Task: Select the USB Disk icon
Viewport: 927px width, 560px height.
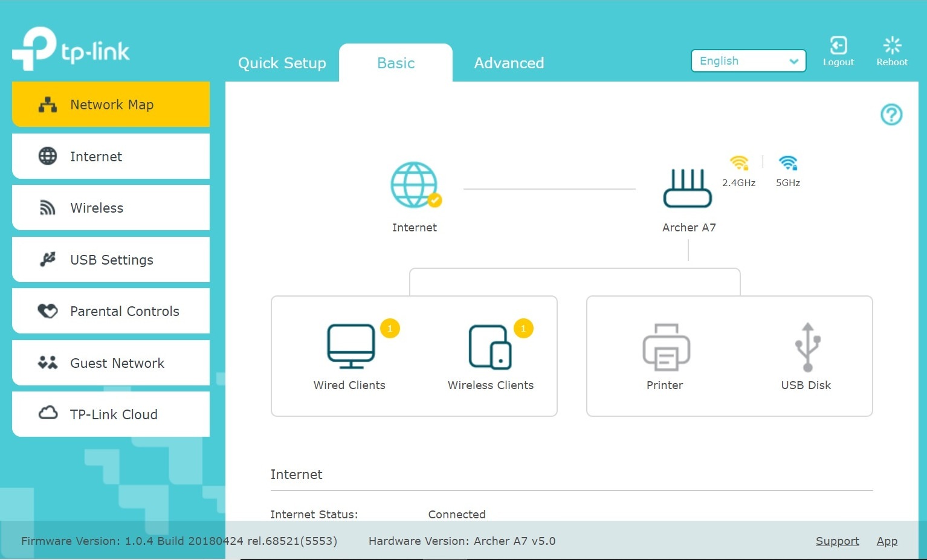Action: (807, 347)
